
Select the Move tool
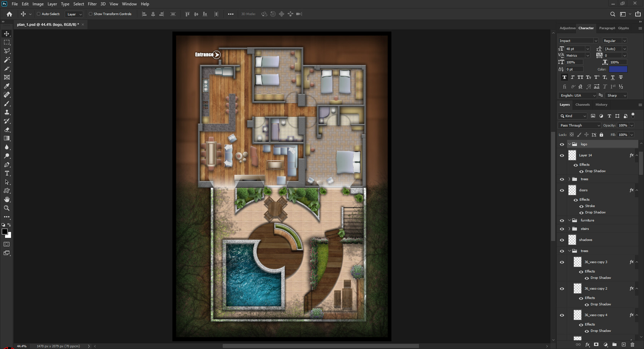pos(6,33)
